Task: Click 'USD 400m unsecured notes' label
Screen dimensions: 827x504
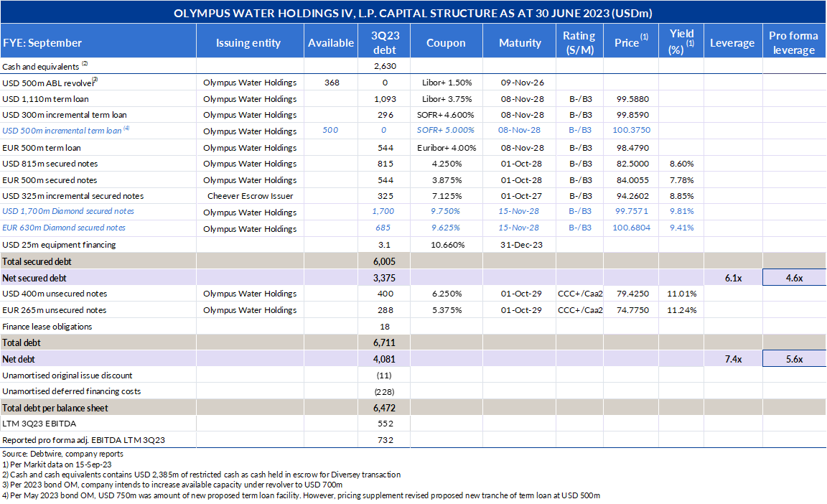Action: coord(55,294)
